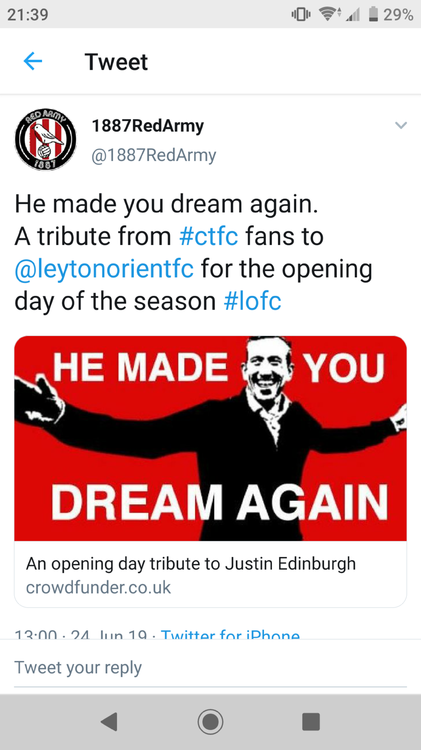Open the @leytonorientfc mention
The image size is (421, 750).
tap(104, 269)
